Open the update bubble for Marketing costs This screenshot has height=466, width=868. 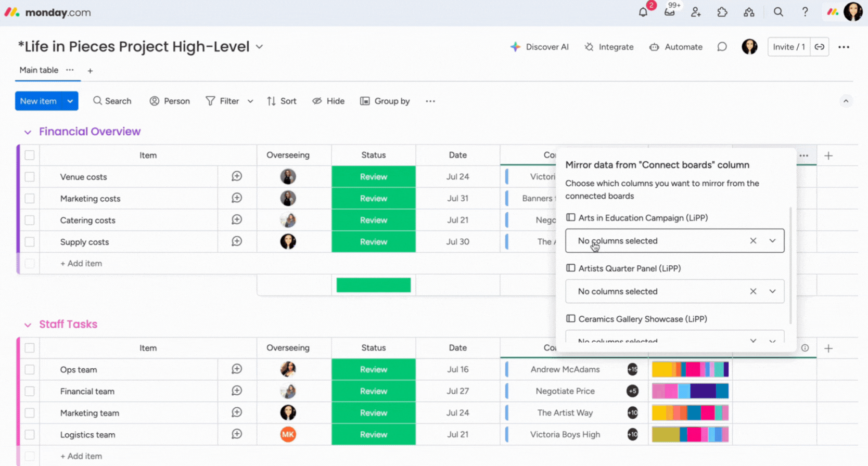(x=237, y=198)
